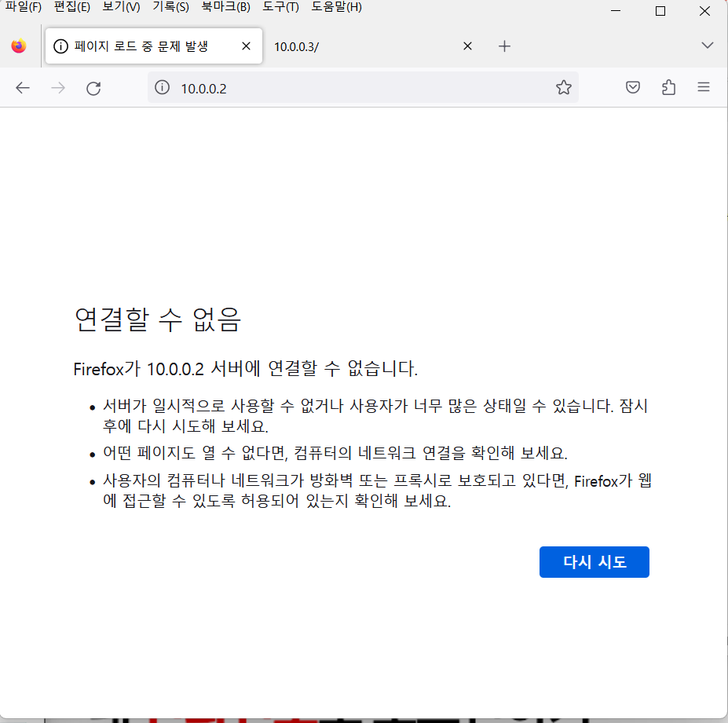Open the 북마크(B) menu
Image resolution: width=728 pixels, height=723 pixels.
click(x=226, y=7)
